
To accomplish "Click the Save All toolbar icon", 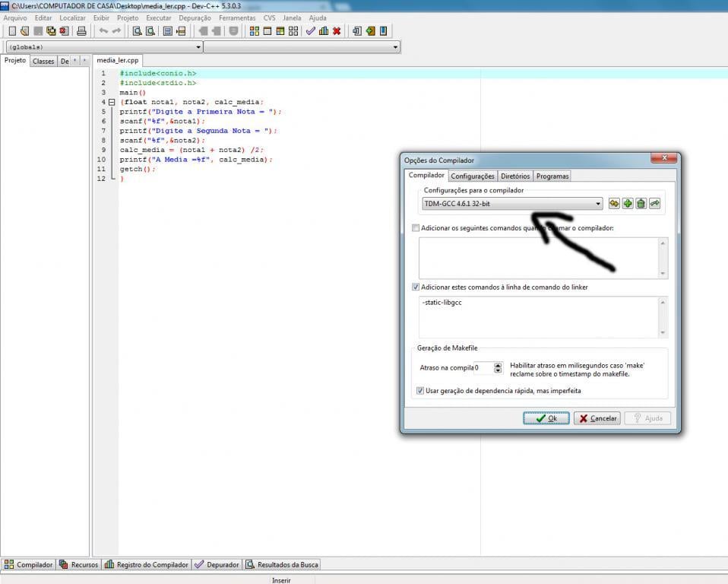I will pos(51,31).
